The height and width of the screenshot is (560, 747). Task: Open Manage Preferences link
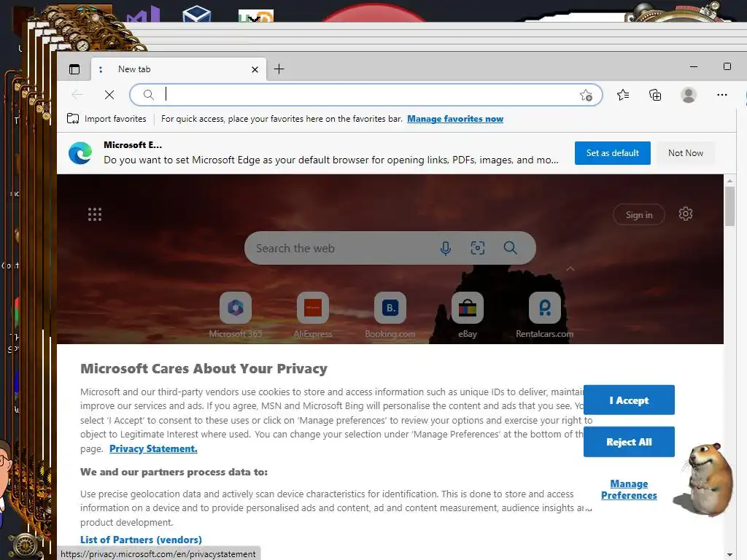629,489
